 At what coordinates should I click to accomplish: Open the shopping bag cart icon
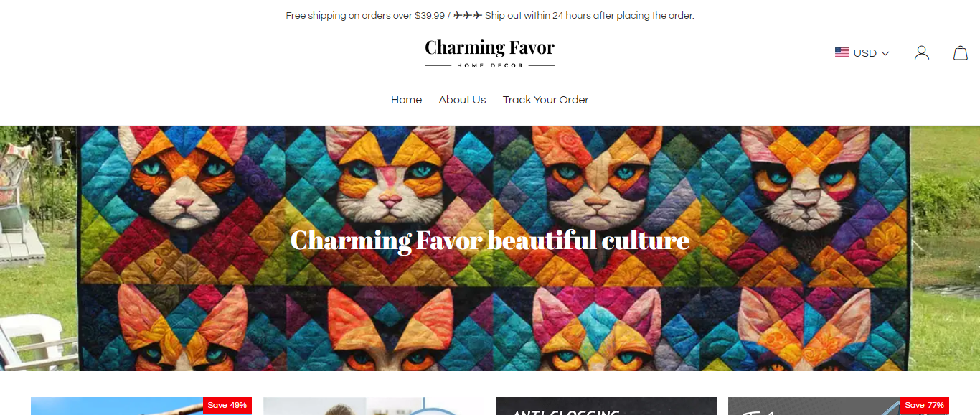[961, 52]
